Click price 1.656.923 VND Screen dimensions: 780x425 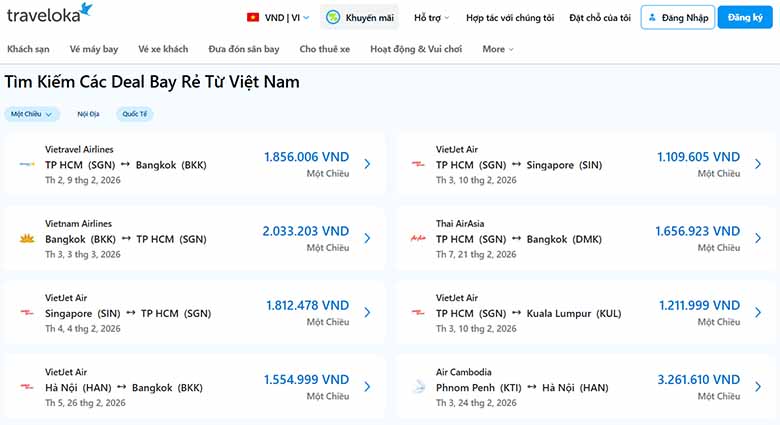click(x=697, y=231)
